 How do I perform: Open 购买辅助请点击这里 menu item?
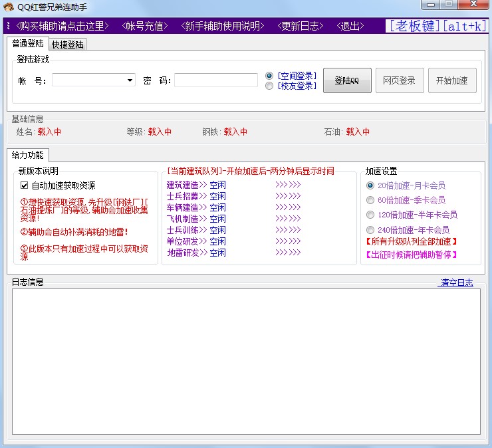62,26
